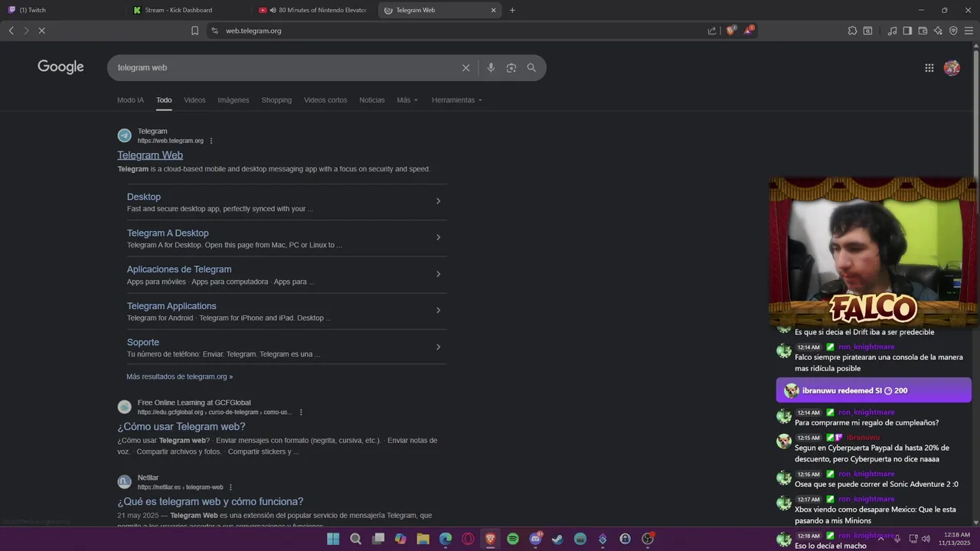Open Brave Rewards triangle icon
Screen dimensions: 980x551
click(x=748, y=31)
